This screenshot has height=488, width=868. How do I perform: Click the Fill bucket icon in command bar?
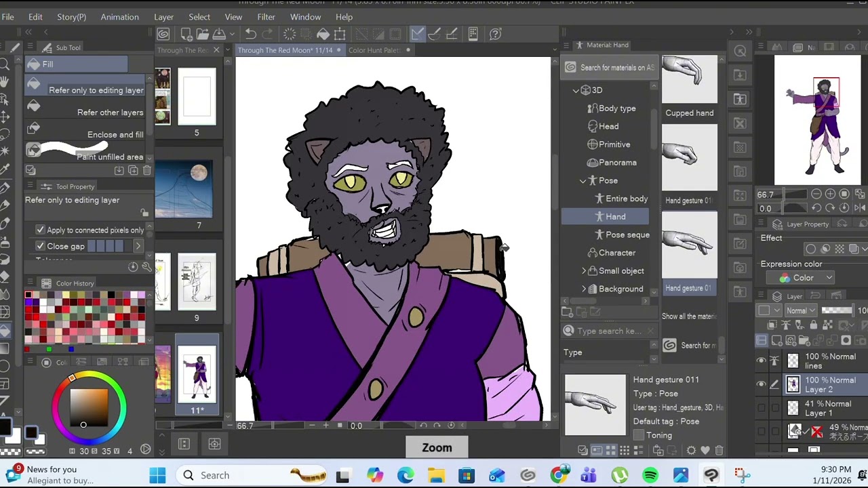[323, 34]
